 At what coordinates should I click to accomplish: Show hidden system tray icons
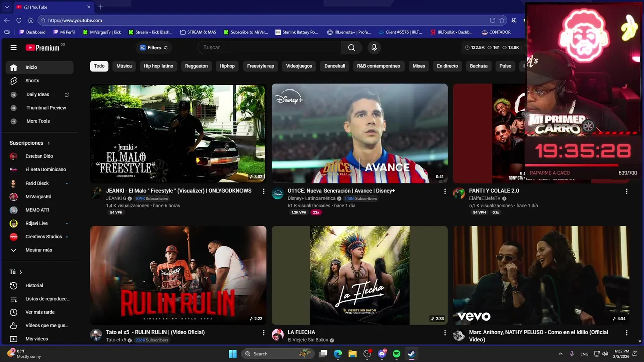click(x=560, y=354)
